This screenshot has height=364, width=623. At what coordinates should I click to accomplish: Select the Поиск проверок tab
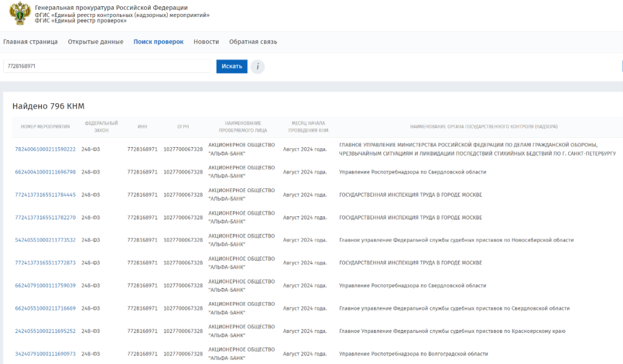158,42
